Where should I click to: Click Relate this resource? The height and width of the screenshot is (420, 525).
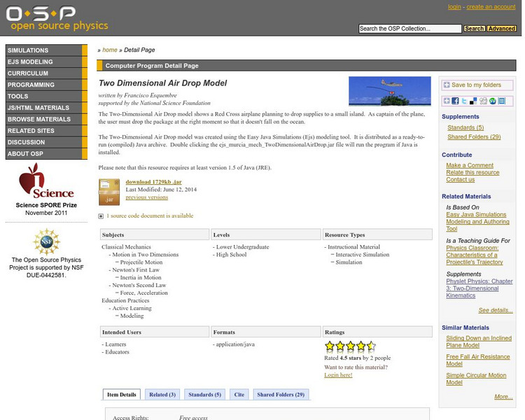pyautogui.click(x=472, y=172)
